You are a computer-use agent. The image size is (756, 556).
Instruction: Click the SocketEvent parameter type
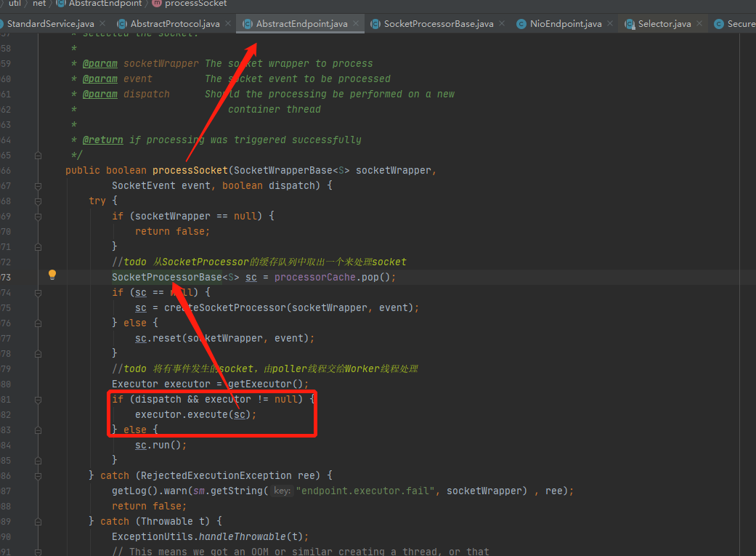[x=144, y=185]
